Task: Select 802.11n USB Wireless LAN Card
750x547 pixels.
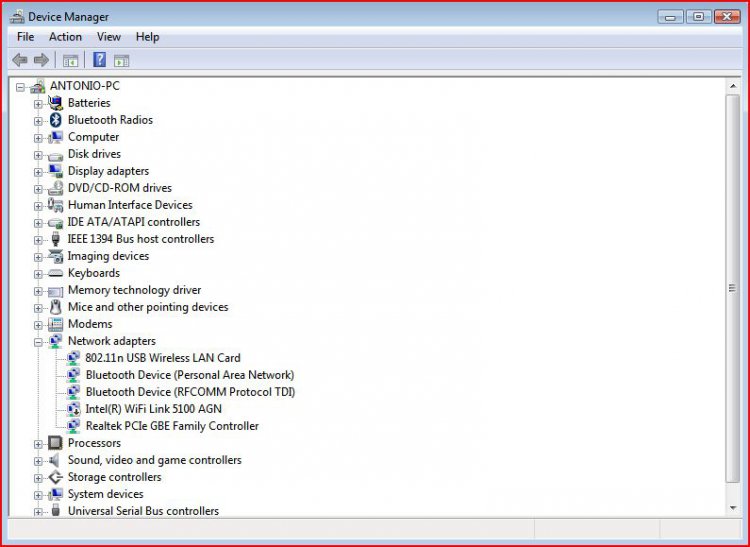Action: pos(163,358)
